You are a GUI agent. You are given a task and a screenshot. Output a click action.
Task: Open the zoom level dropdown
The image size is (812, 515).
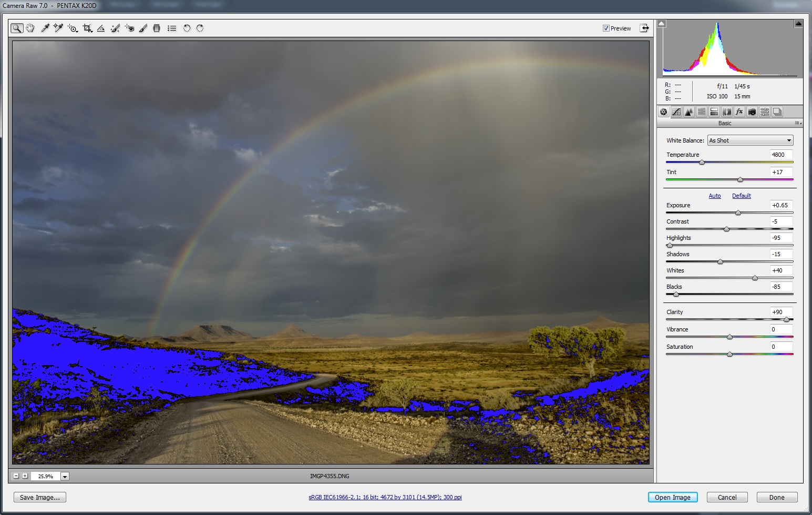tap(65, 476)
